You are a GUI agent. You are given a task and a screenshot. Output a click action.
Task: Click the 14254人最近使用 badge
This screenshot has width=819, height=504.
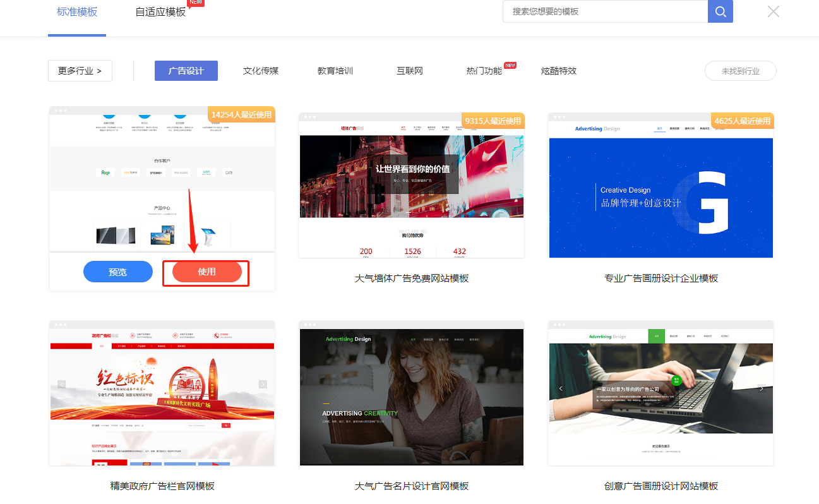tap(241, 114)
